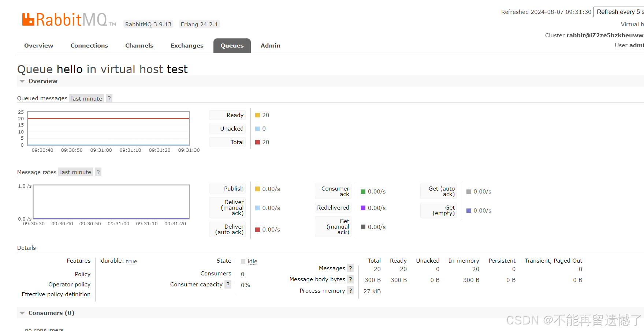The width and height of the screenshot is (644, 331).
Task: Click the Queued messages chart
Action: [x=108, y=128]
